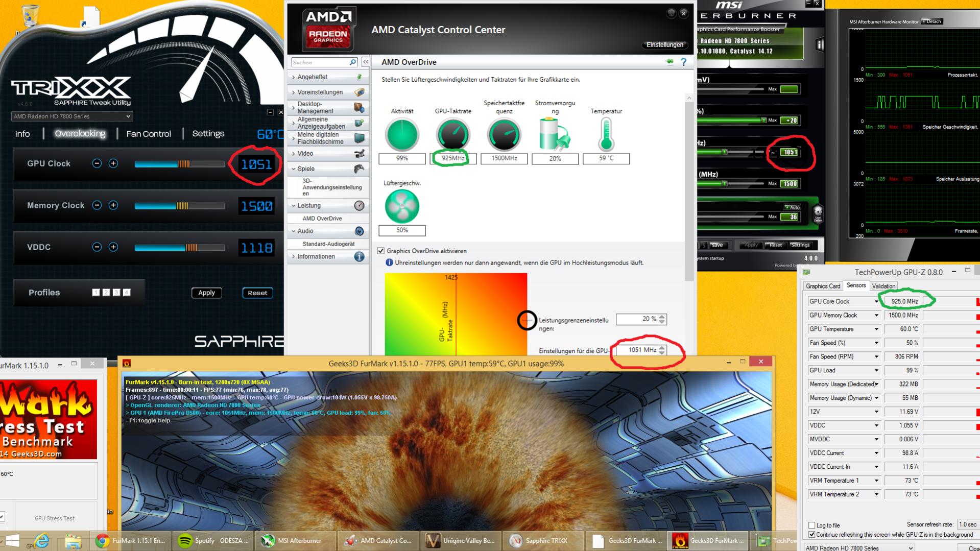
Task: Open File Explorer from taskbar
Action: coord(73,541)
